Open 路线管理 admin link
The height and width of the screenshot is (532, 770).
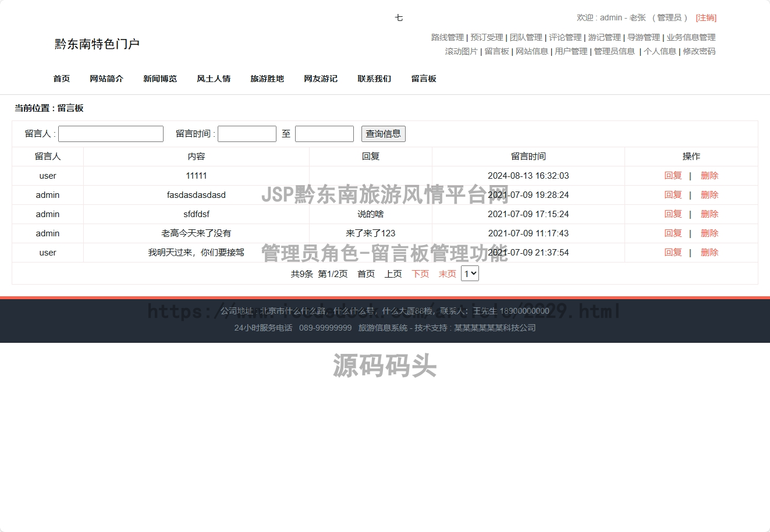click(448, 37)
